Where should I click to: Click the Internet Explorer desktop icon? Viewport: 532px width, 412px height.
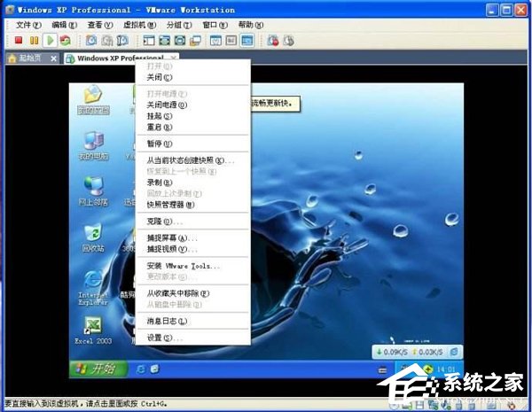click(92, 289)
